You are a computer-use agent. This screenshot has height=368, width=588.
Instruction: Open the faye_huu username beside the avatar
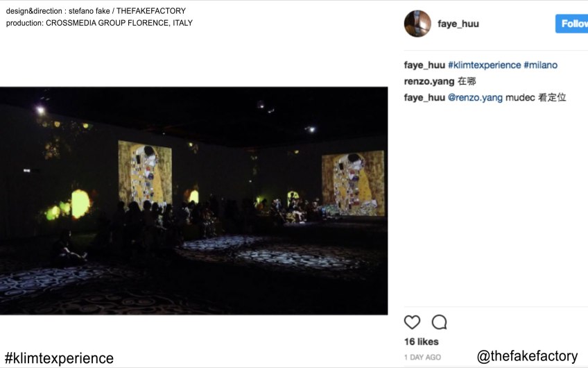pyautogui.click(x=458, y=24)
